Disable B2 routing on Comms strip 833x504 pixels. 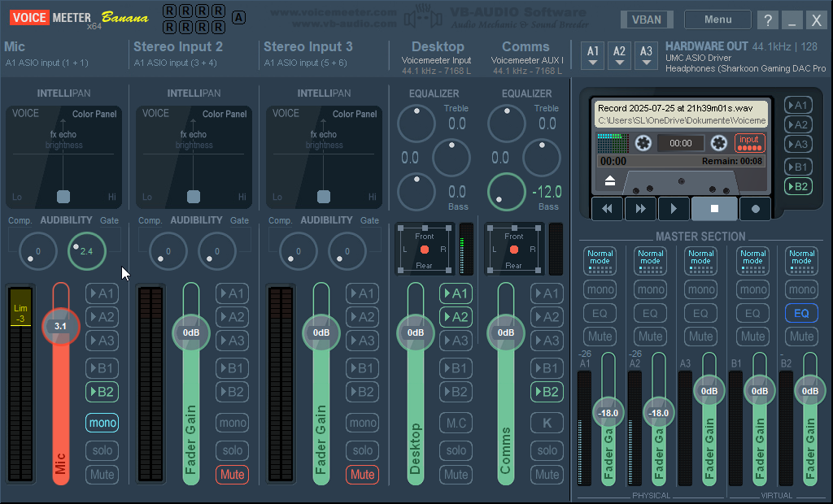(x=547, y=392)
